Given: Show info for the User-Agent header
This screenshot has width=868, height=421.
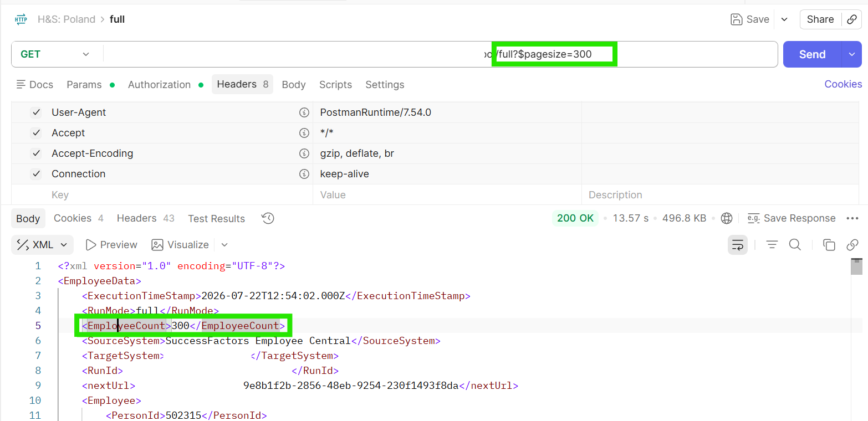Looking at the screenshot, I should tap(304, 112).
